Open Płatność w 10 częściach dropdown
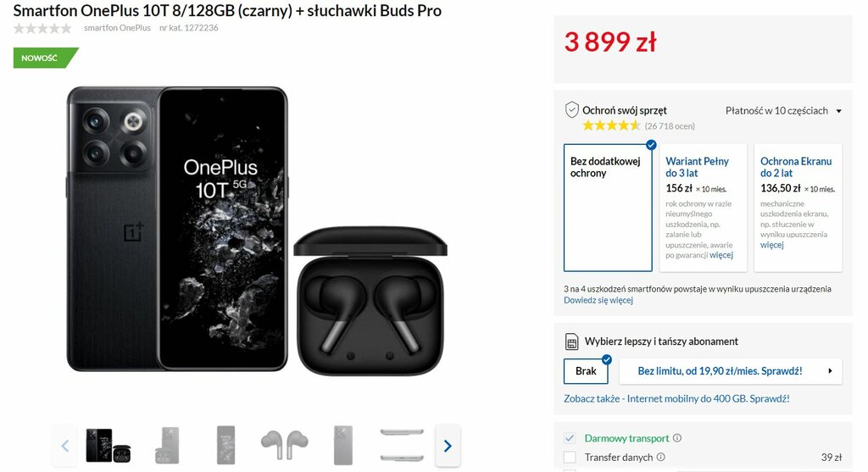The image size is (868, 472). 782,111
